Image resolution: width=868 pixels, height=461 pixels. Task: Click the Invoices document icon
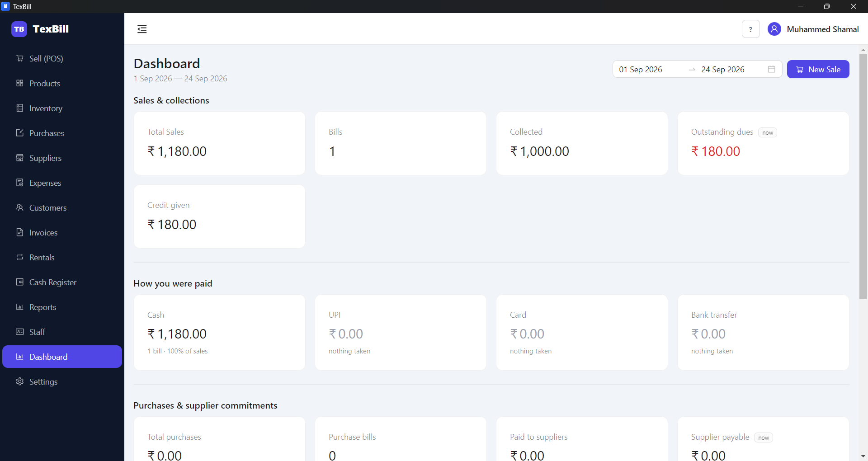[20, 232]
